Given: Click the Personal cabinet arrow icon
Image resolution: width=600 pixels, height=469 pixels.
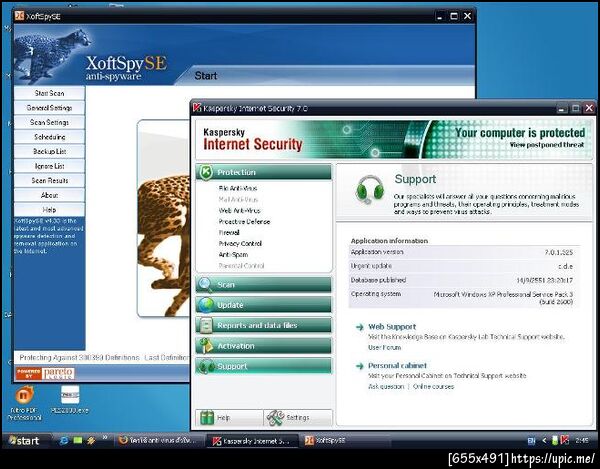Looking at the screenshot, I should click(359, 366).
